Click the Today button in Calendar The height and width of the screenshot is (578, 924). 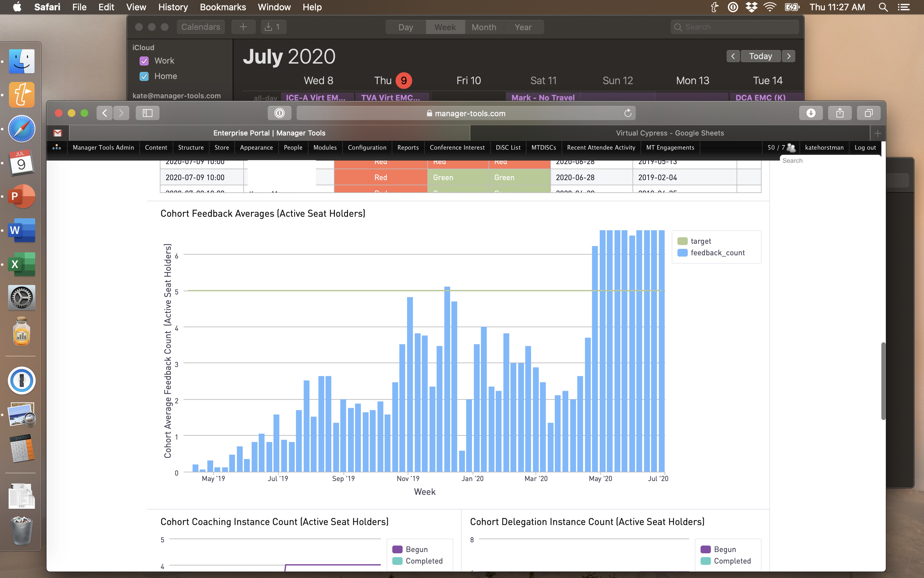(760, 56)
